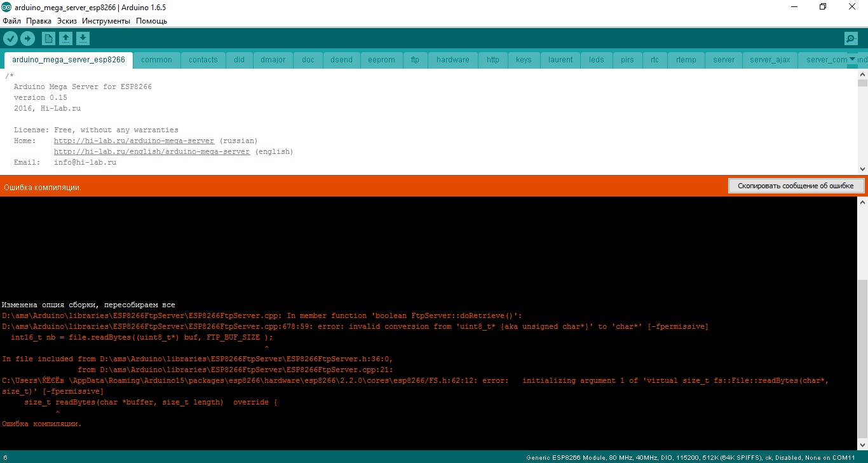The image size is (868, 463).
Task: Click the '2016, Hi-Lab.ru' comment line
Action: (x=47, y=108)
